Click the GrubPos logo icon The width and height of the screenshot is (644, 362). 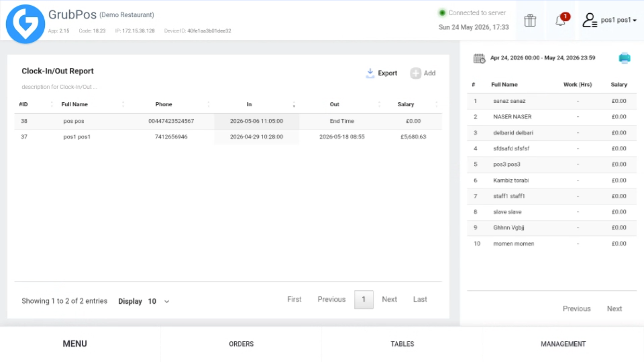[x=25, y=24]
